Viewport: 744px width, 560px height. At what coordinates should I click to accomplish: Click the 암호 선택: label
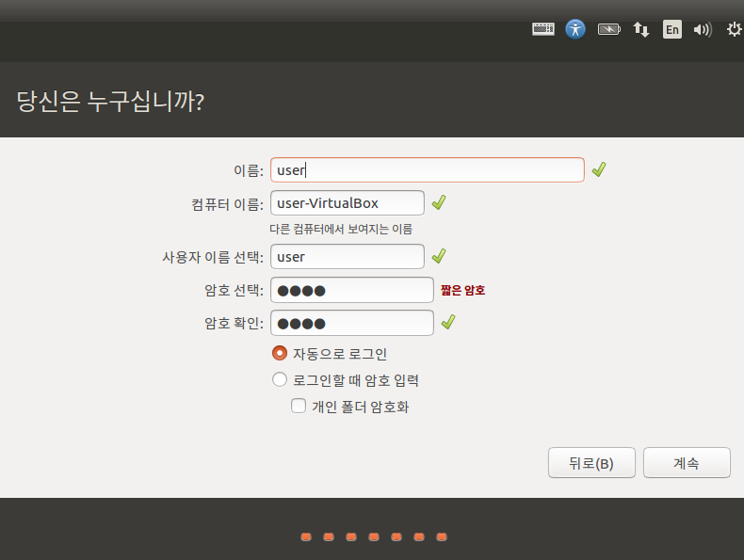coord(234,290)
